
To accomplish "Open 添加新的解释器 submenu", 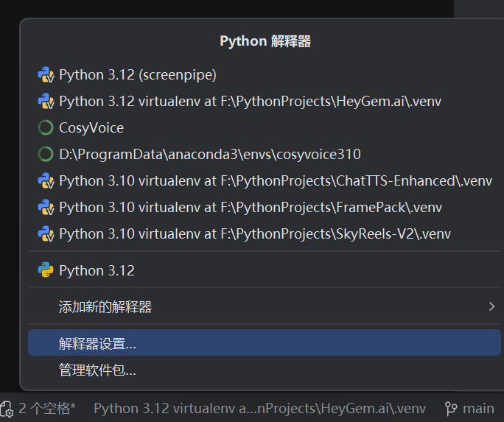I will tap(265, 306).
